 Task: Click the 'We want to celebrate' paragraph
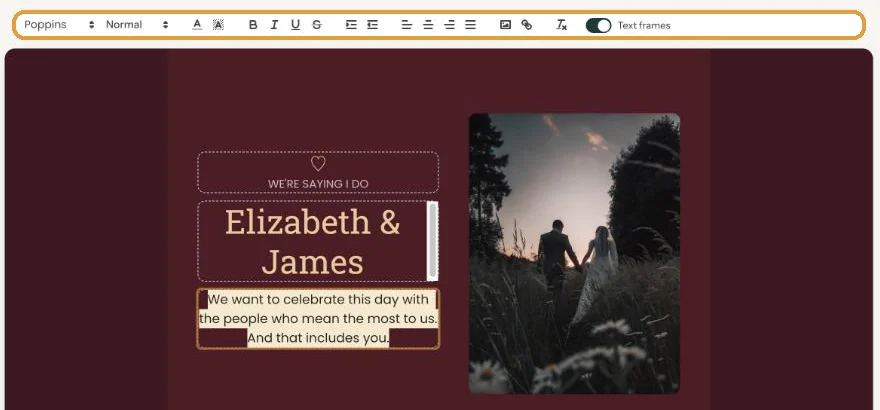coord(318,319)
